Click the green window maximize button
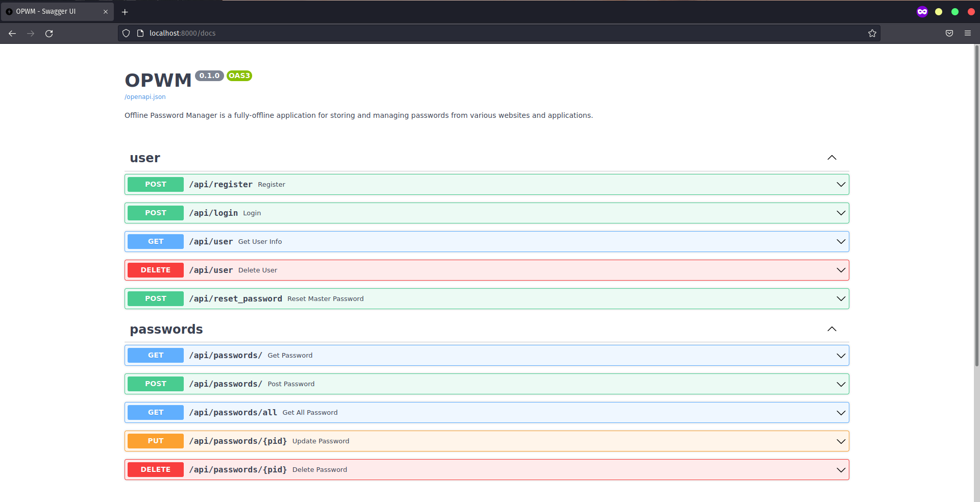This screenshot has height=502, width=980. (955, 12)
